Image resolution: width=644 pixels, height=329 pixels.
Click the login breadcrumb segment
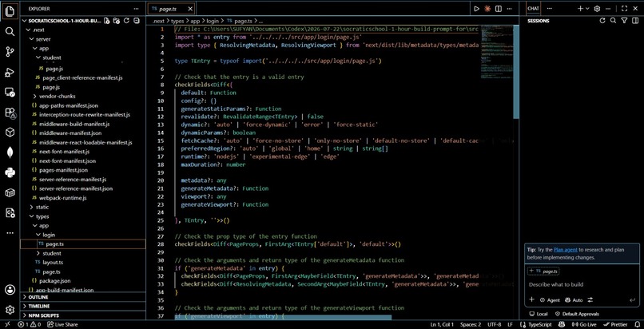pos(214,21)
